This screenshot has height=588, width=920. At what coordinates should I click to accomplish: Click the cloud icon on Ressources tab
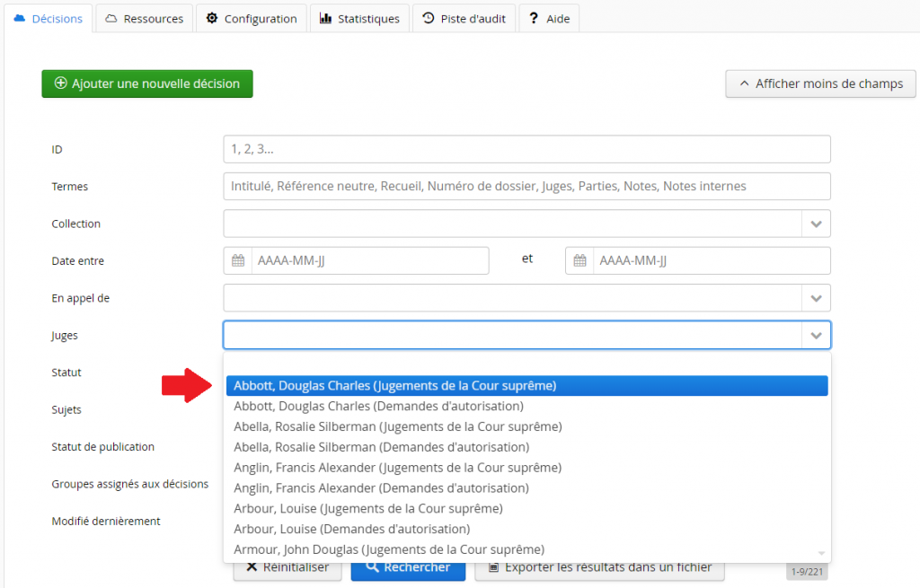(x=111, y=18)
